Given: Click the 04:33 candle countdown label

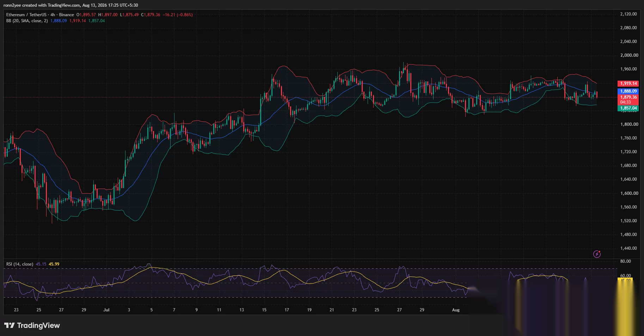Looking at the screenshot, I should pos(626,102).
